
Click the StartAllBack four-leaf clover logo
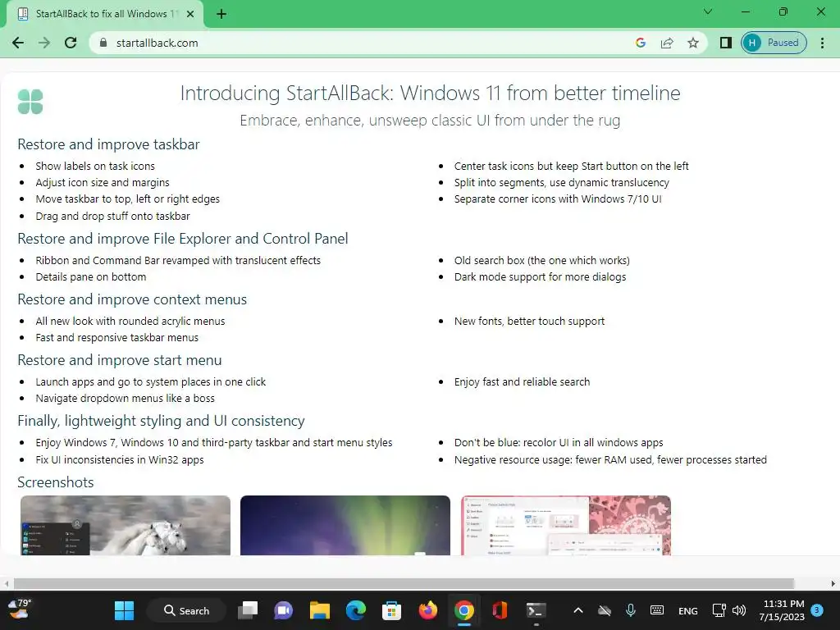click(30, 102)
